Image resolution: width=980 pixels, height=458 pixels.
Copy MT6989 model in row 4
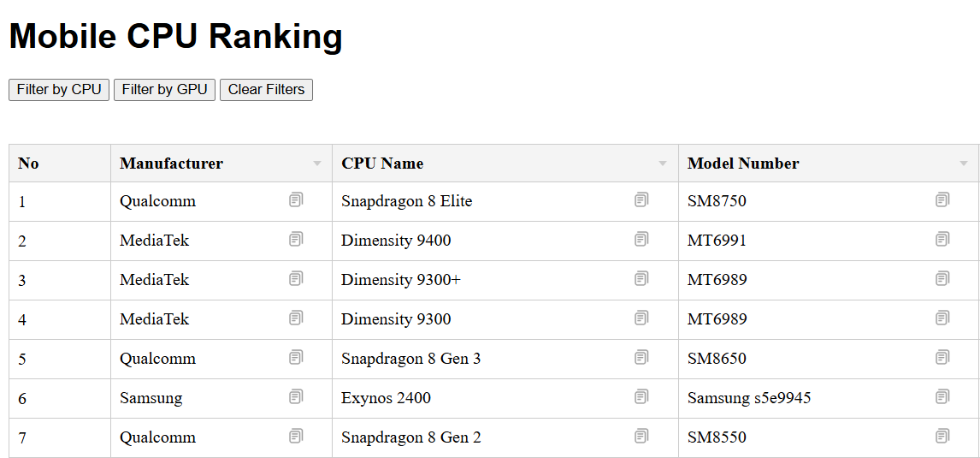[x=942, y=318]
